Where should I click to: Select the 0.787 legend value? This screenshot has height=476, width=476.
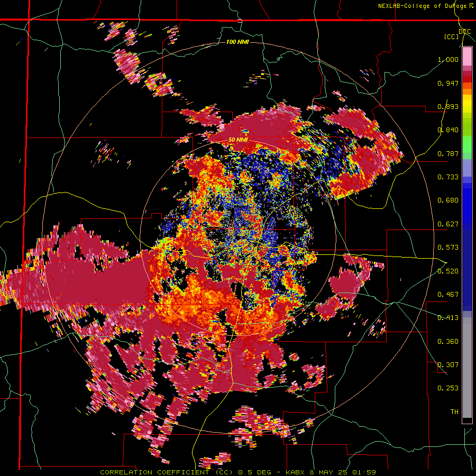point(448,153)
